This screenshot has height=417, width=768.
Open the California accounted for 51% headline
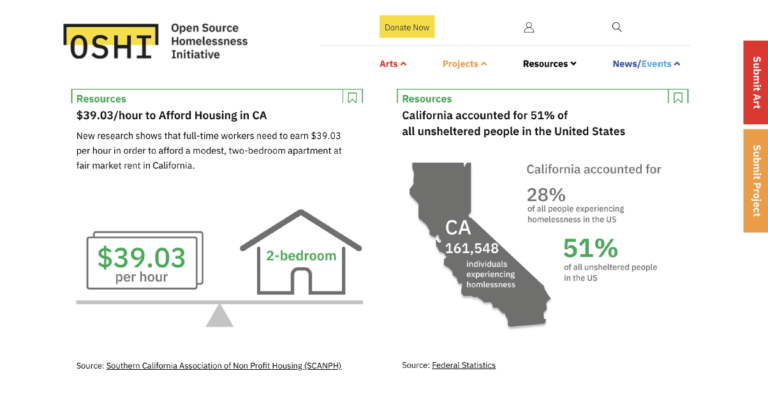(x=513, y=123)
